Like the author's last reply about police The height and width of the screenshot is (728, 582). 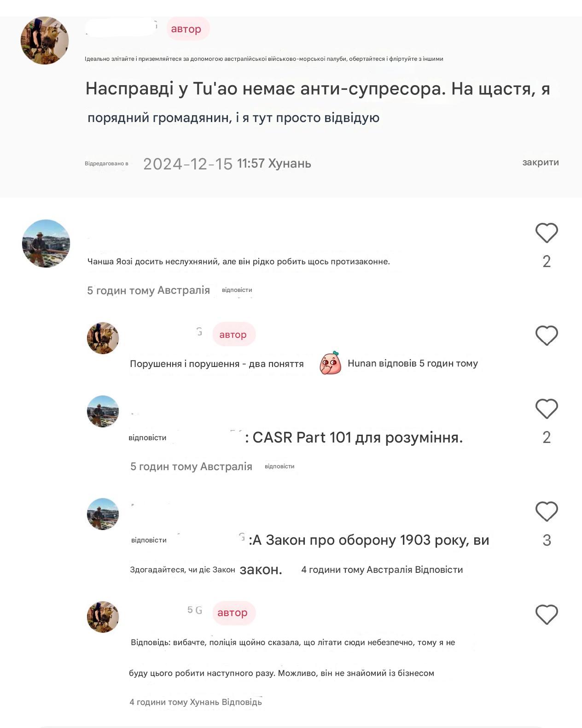[x=547, y=615]
